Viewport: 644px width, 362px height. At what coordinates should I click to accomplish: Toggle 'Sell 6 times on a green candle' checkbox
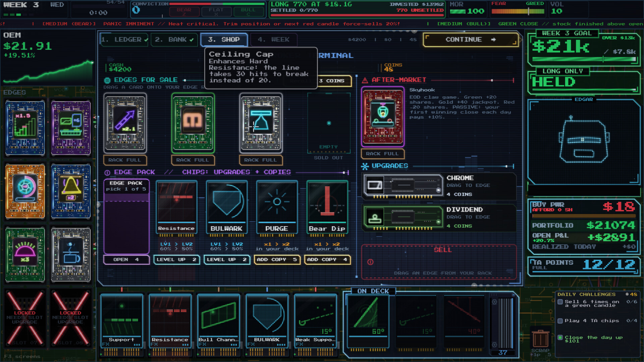[560, 302]
